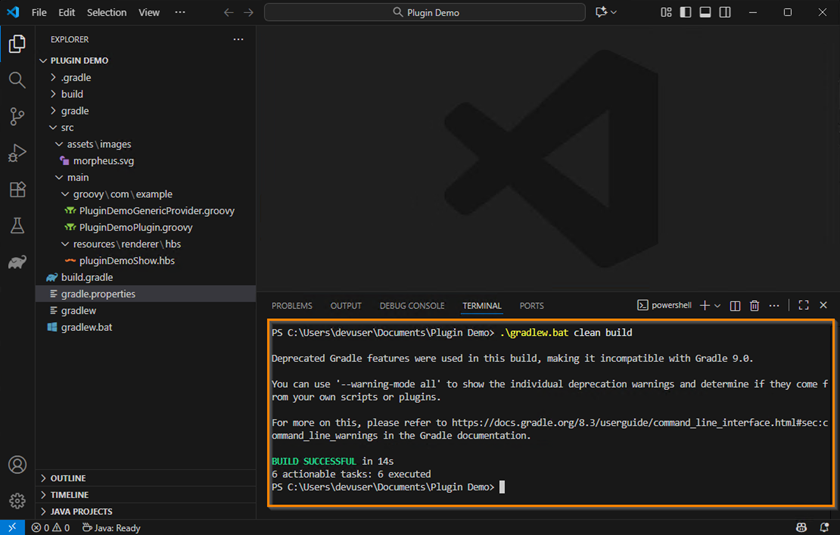Open the Testing flask view
This screenshot has height=535, width=840.
[x=17, y=225]
